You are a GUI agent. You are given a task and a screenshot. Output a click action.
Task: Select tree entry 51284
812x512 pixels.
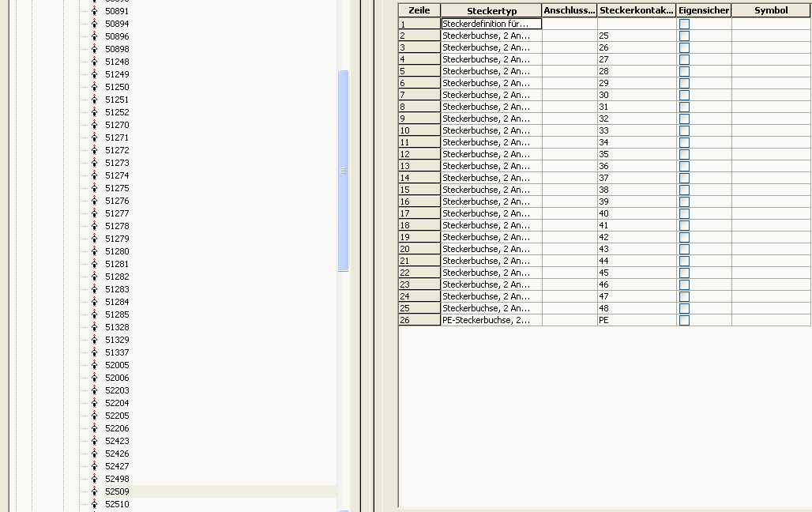(117, 302)
